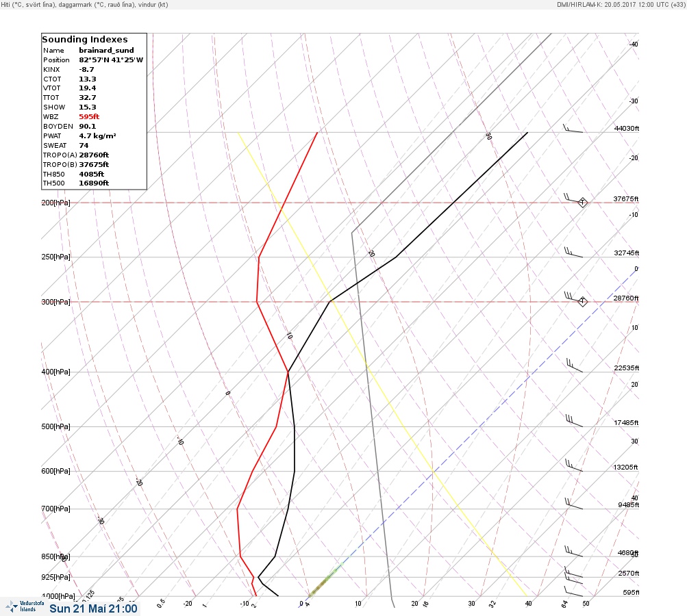Click the 925[hPa] pressure label
This screenshot has height=616, width=687.
(x=55, y=577)
